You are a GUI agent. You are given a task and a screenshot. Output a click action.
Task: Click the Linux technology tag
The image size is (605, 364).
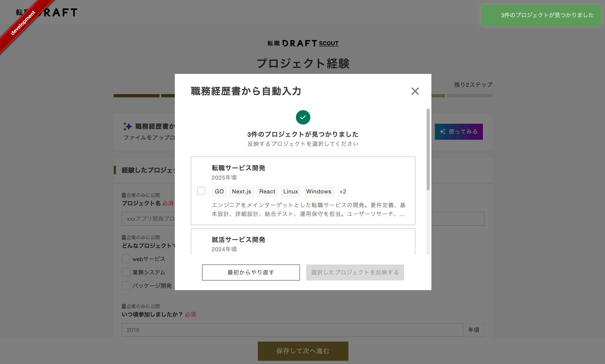[x=290, y=191]
